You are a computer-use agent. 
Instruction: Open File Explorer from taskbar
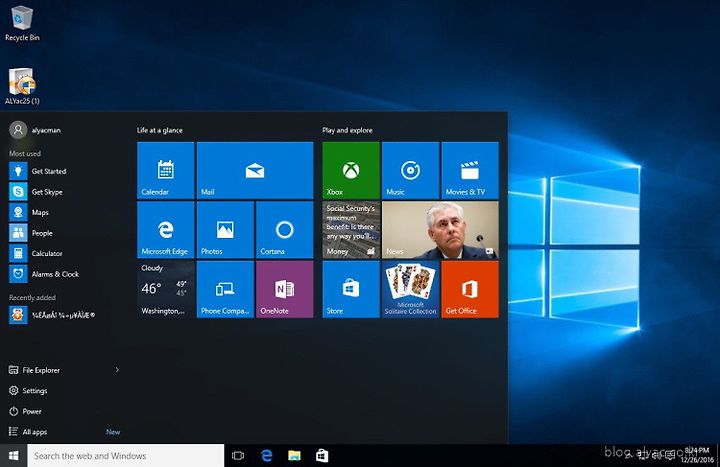coord(294,456)
